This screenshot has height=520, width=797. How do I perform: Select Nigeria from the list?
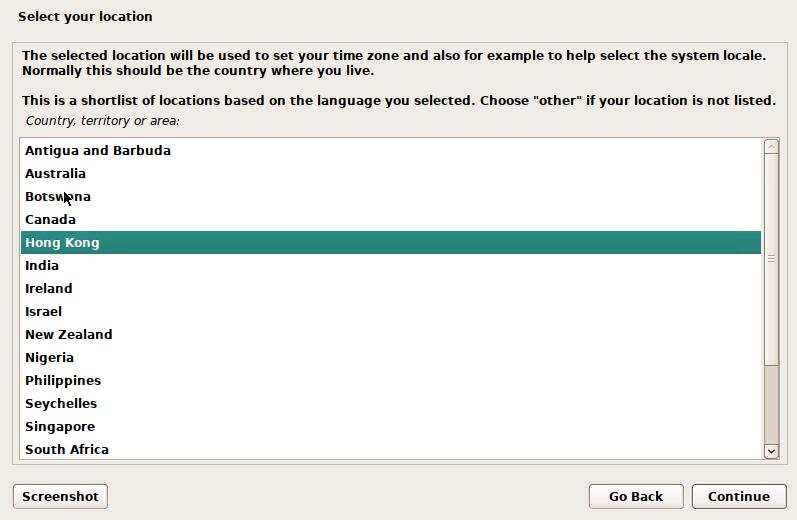[50, 358]
